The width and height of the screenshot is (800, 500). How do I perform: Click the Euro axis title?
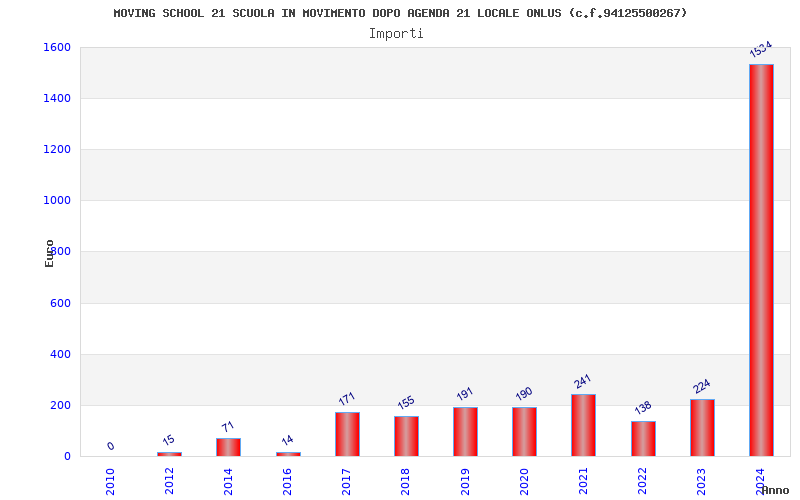coord(49,254)
